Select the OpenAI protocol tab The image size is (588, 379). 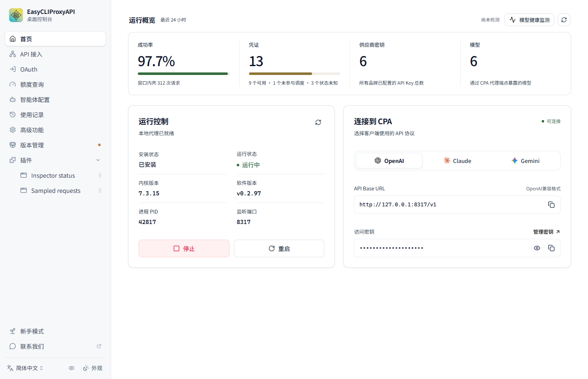pyautogui.click(x=389, y=160)
